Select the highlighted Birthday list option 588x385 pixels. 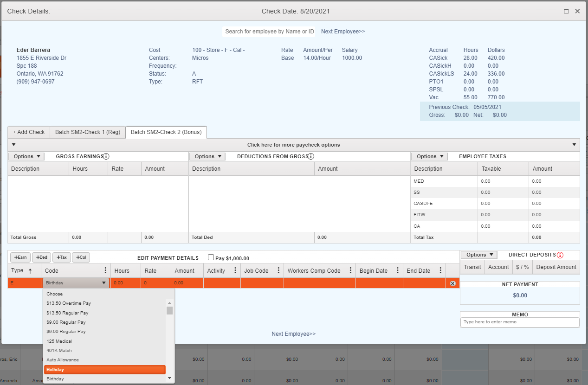[104, 370]
